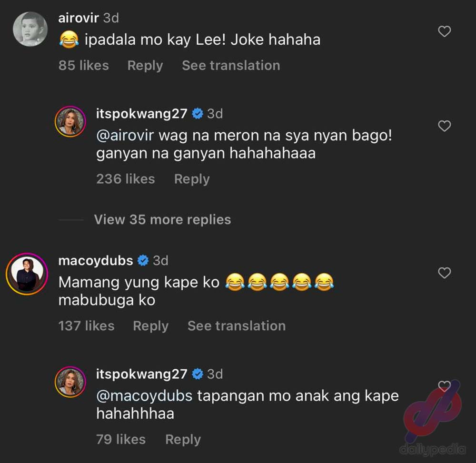
Task: Tap heart on macoydubs' comment
Action: [445, 273]
